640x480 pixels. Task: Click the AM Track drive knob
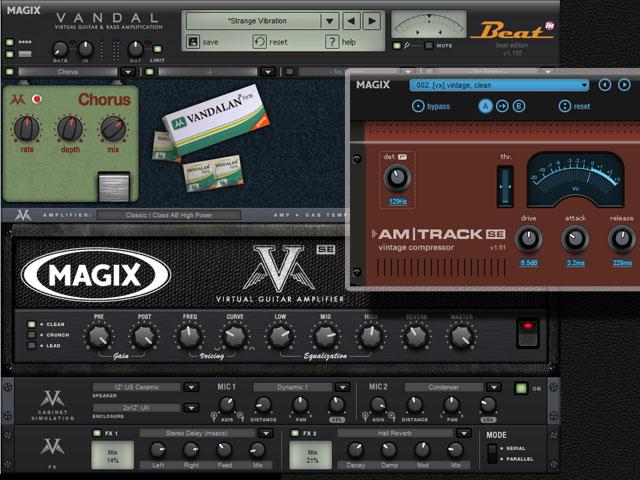(x=528, y=239)
